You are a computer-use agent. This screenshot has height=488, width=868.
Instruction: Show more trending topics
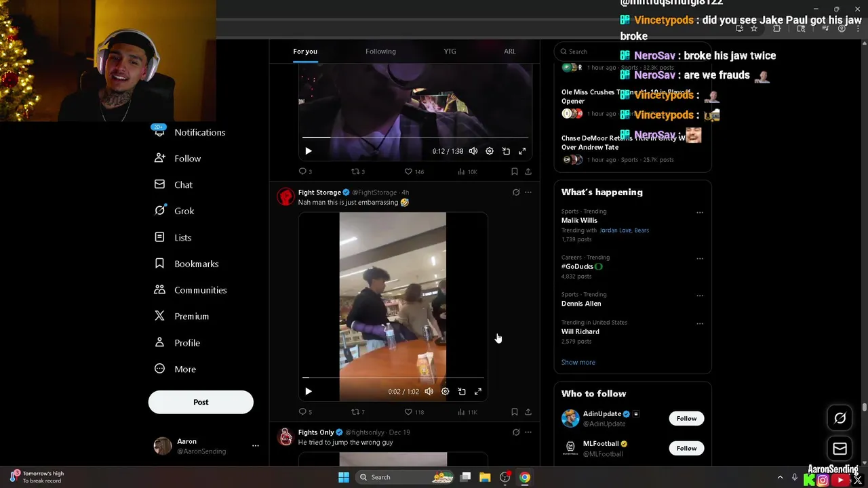pos(578,363)
